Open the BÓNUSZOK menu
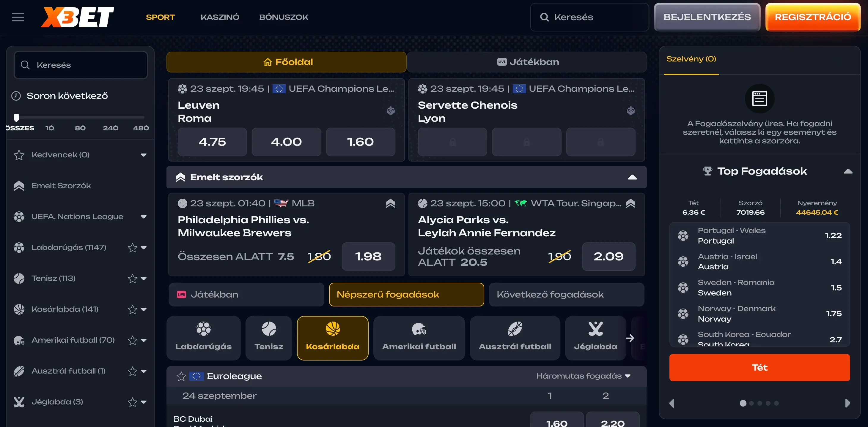 [x=284, y=17]
